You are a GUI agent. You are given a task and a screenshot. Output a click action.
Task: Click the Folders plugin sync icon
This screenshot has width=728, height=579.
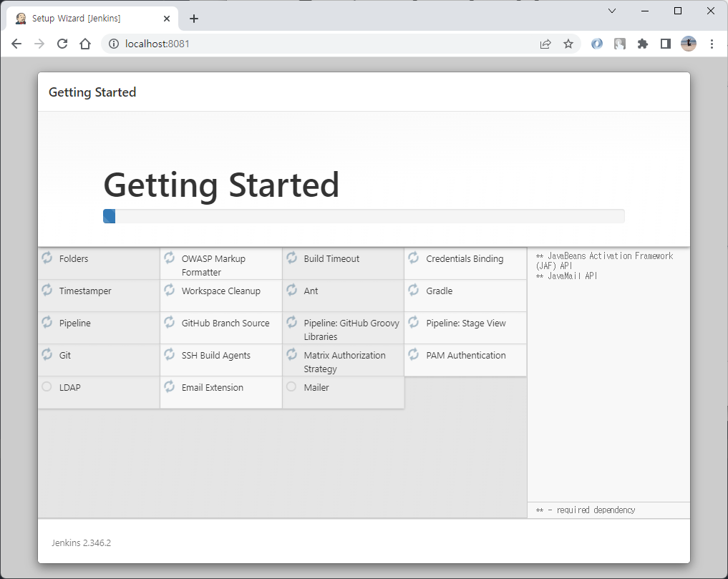tap(47, 258)
